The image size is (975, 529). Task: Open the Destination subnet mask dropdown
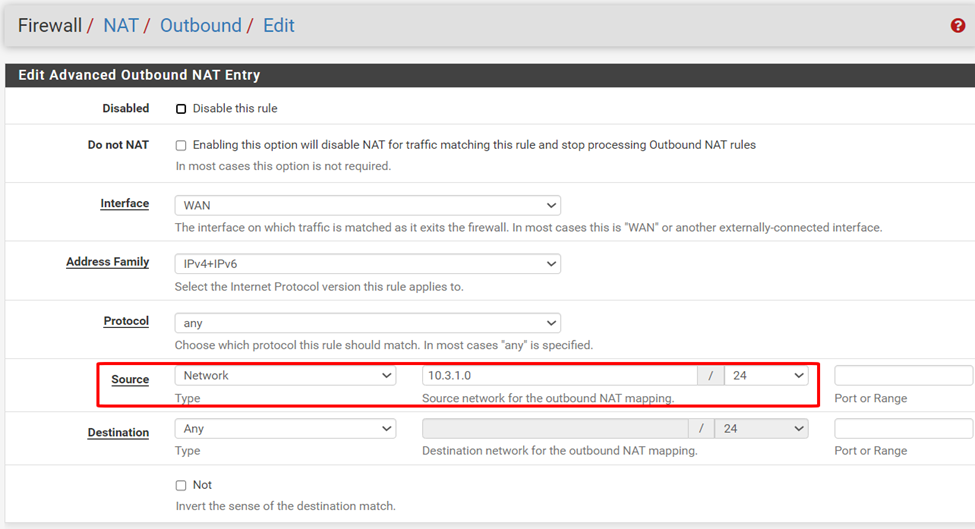[x=766, y=429]
